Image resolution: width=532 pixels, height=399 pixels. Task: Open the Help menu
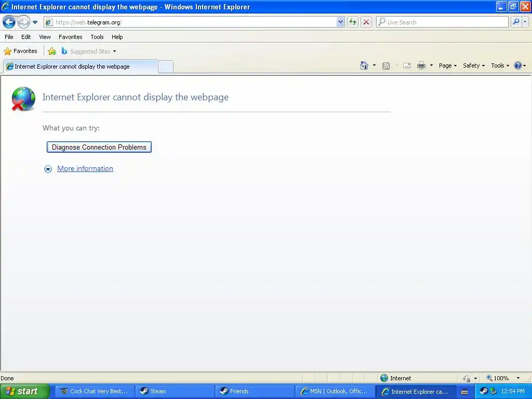[x=117, y=37]
